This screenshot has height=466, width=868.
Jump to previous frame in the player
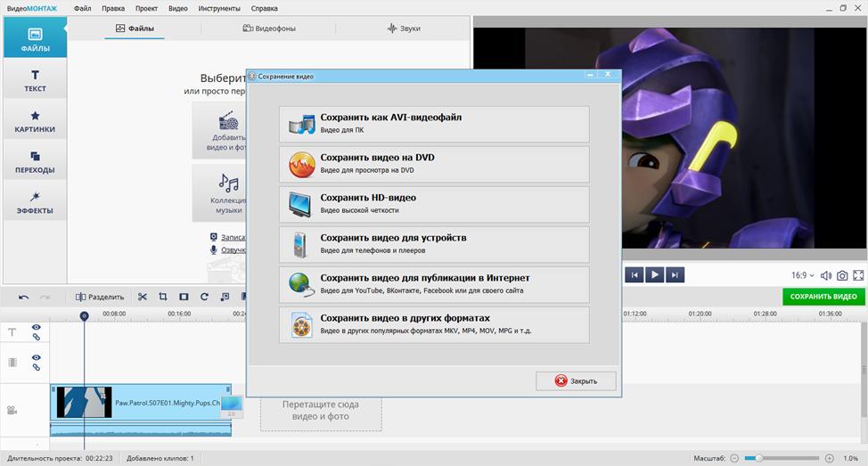tap(635, 275)
